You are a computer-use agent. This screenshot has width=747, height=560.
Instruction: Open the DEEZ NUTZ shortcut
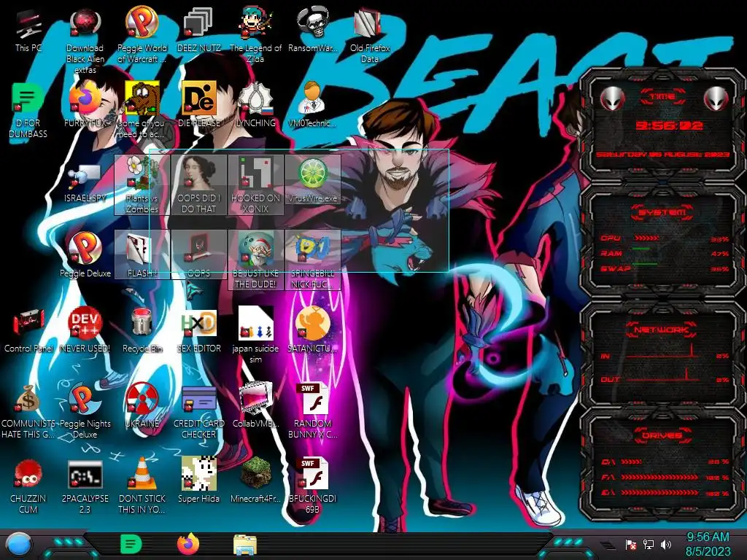(198, 31)
